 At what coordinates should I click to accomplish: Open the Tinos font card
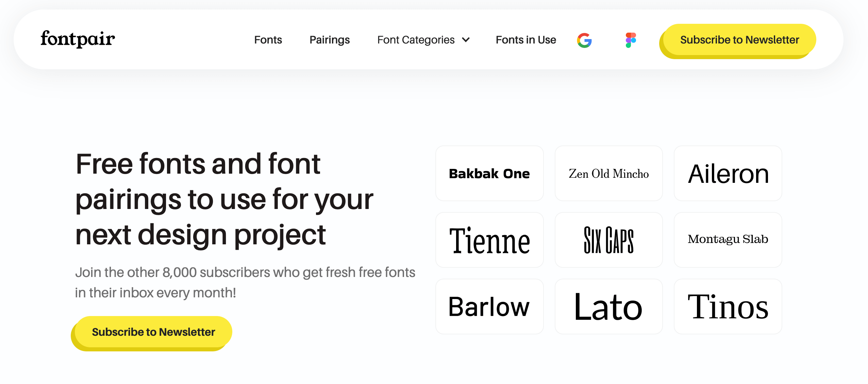click(728, 307)
